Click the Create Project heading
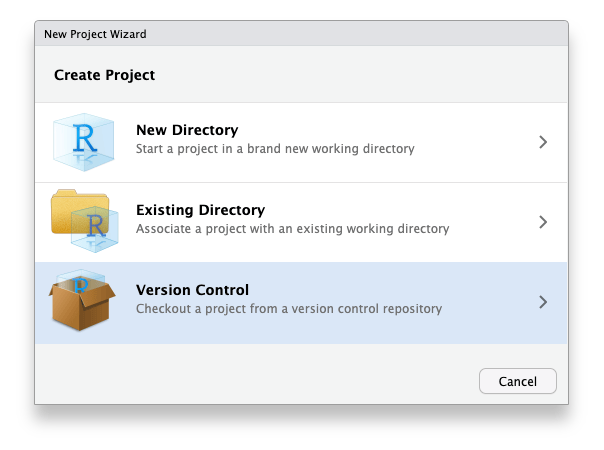 pyautogui.click(x=104, y=75)
